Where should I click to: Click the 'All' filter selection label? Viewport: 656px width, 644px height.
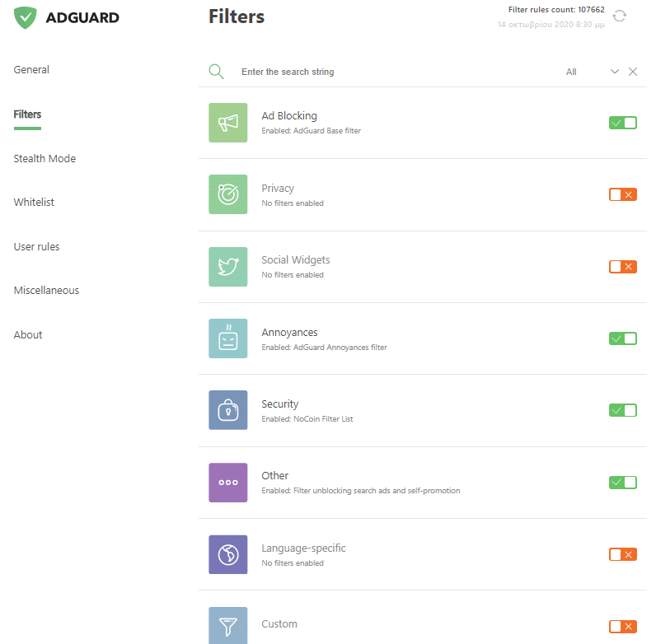[571, 72]
